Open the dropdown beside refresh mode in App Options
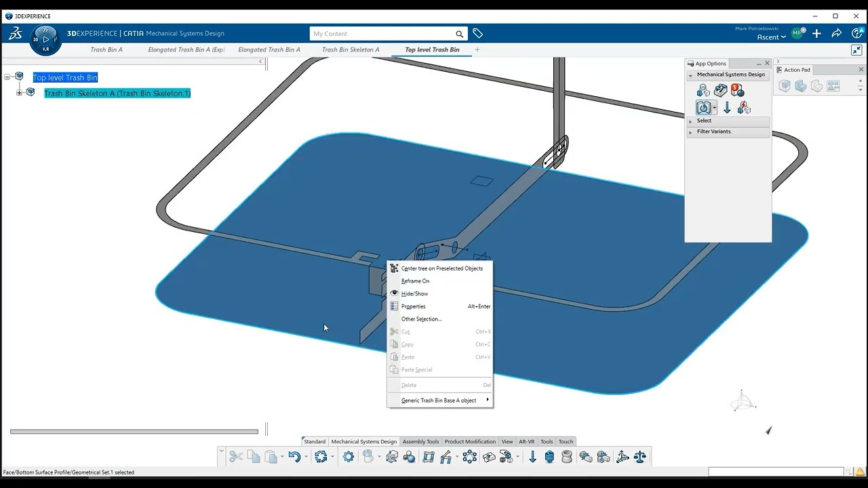Image resolution: width=868 pixels, height=488 pixels. (714, 108)
